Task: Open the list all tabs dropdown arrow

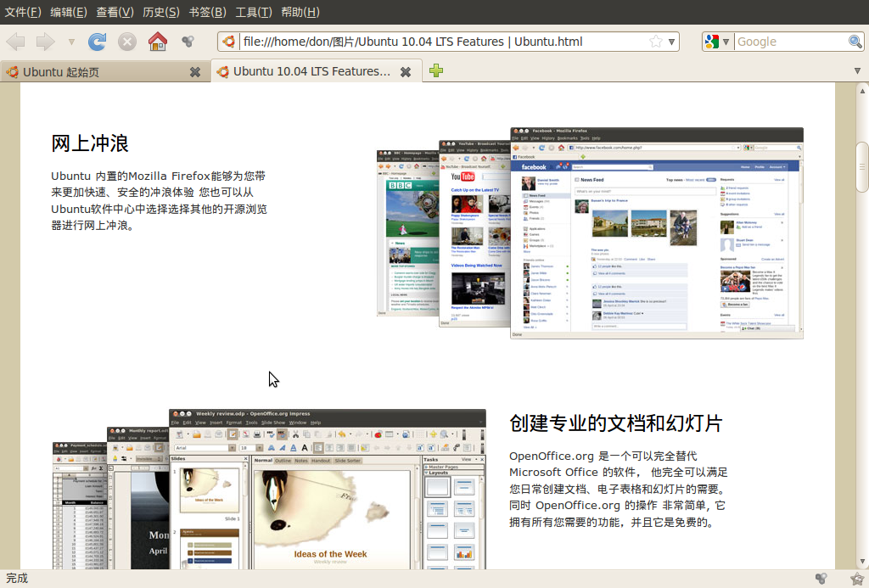Action: (857, 71)
